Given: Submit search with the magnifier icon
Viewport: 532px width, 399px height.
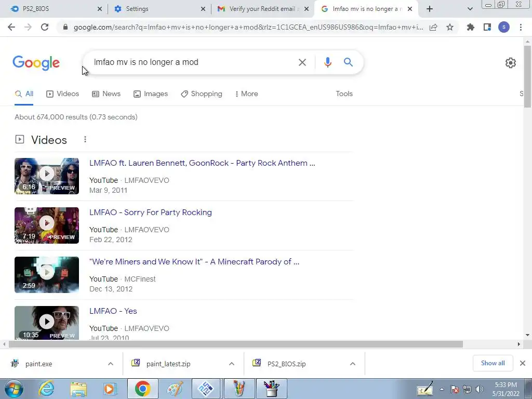Looking at the screenshot, I should pos(348,62).
